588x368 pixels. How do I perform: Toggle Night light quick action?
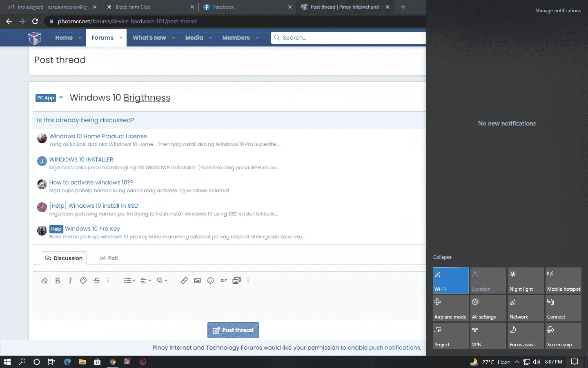click(x=526, y=280)
